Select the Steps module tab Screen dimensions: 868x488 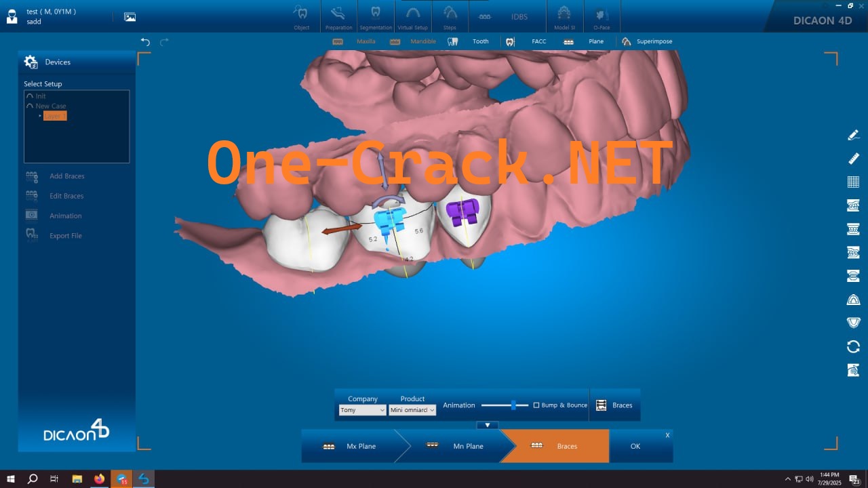tap(449, 16)
